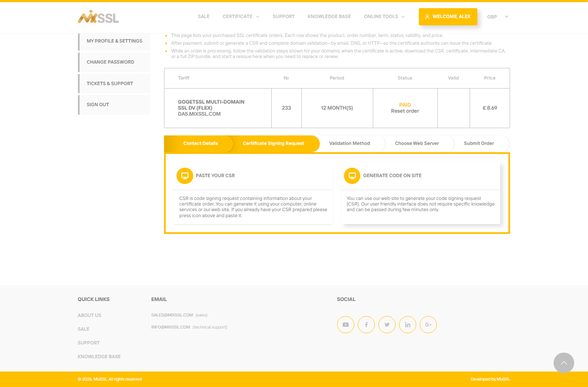Image resolution: width=588 pixels, height=387 pixels.
Task: Click the Paste Your CSR monitor icon
Action: point(185,175)
